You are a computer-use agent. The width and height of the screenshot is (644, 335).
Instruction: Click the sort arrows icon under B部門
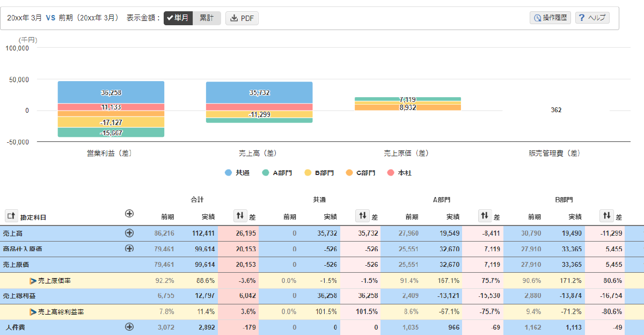click(x=606, y=216)
